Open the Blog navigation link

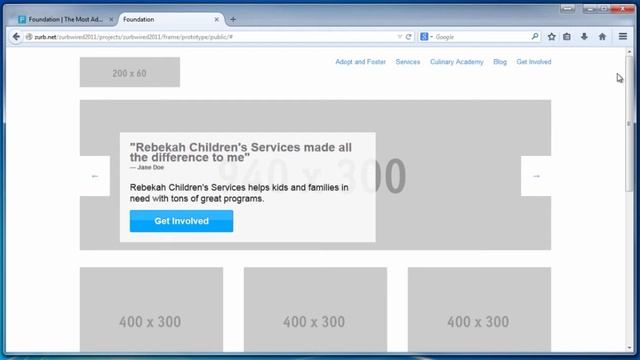(500, 62)
